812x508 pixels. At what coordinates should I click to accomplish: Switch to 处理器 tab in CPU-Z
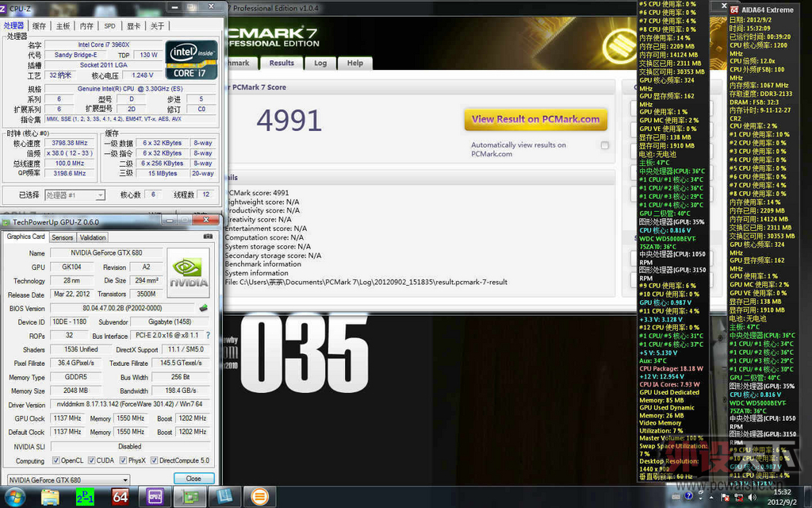pyautogui.click(x=13, y=25)
